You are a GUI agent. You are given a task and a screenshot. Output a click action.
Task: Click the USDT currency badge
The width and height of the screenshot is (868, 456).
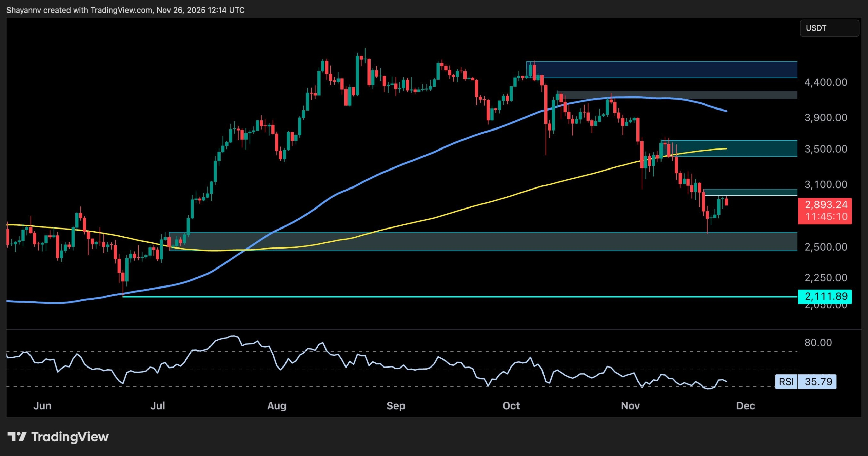[829, 28]
